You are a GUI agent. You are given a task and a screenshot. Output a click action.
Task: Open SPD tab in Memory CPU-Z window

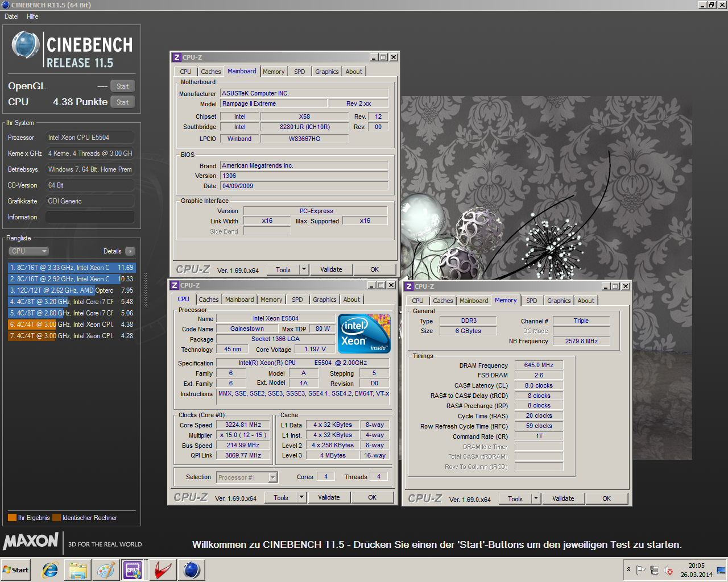coord(532,301)
